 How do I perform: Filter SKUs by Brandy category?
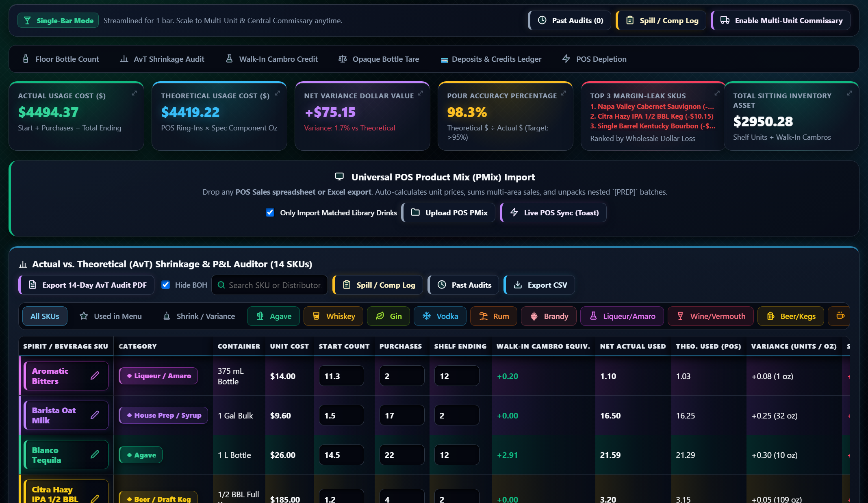(x=549, y=316)
